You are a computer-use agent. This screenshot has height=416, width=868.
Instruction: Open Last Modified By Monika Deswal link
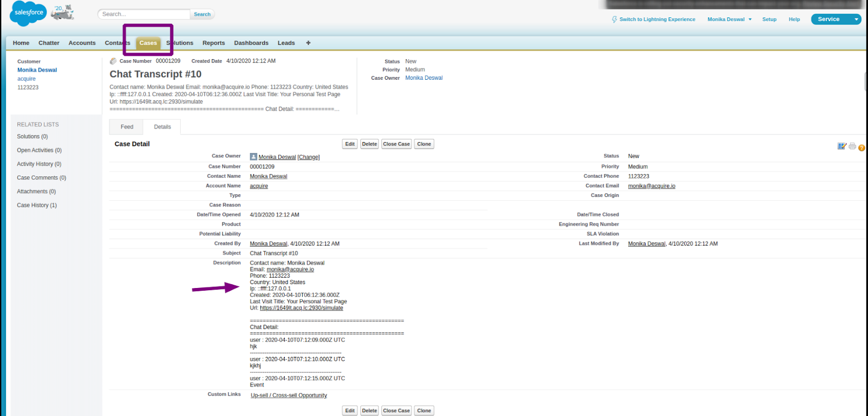click(647, 244)
